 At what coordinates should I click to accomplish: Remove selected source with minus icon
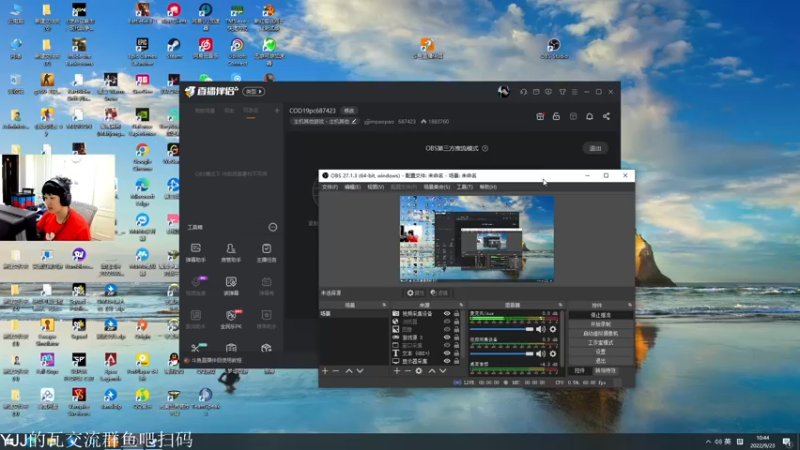(408, 371)
